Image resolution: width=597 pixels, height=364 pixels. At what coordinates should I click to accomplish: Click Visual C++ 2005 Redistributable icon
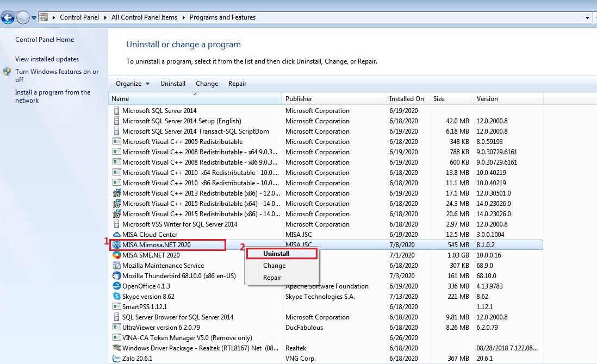116,141
